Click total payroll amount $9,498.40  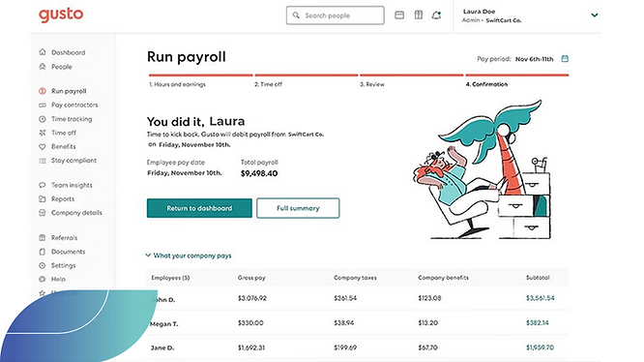[x=259, y=173]
